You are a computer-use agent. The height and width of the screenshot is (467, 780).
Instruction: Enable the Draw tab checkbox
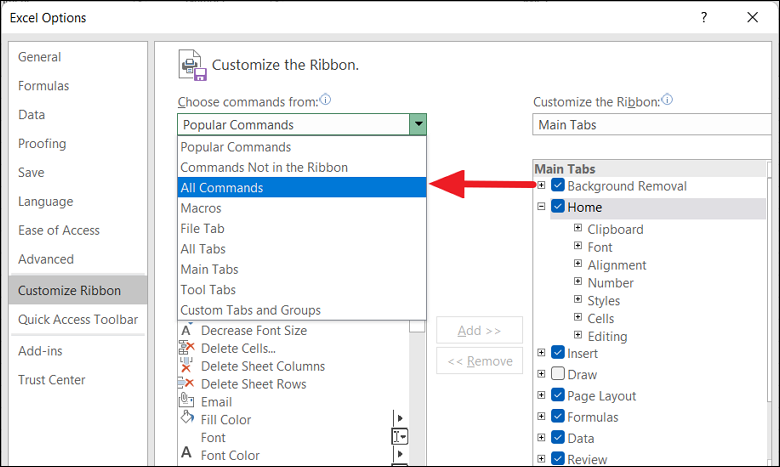(x=558, y=374)
